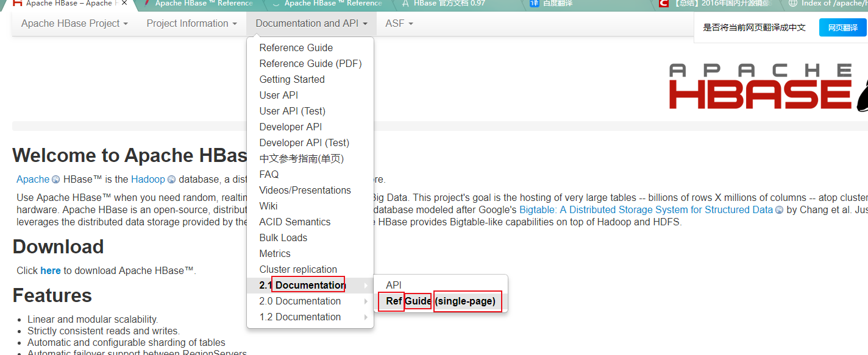Open the ASF dropdown menu

pyautogui.click(x=399, y=24)
